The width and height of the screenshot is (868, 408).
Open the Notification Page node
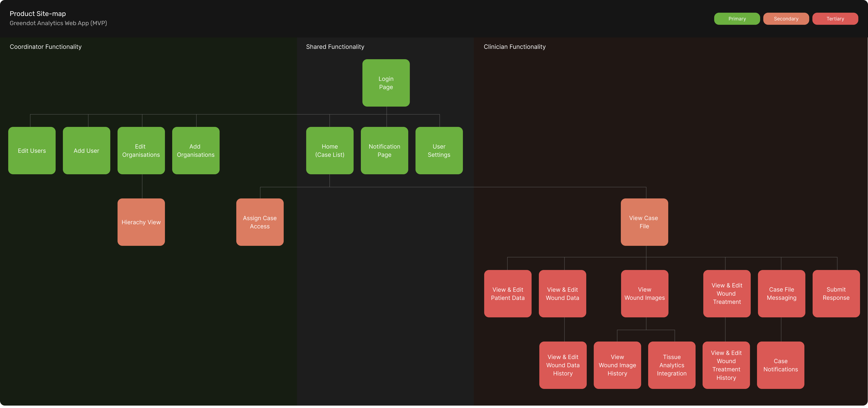[384, 151]
